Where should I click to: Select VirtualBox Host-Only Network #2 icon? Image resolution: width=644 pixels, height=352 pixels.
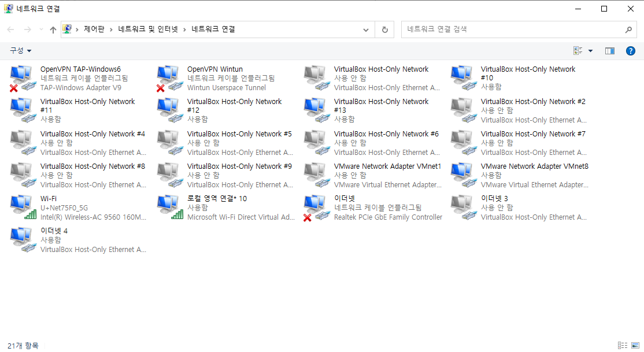click(464, 110)
